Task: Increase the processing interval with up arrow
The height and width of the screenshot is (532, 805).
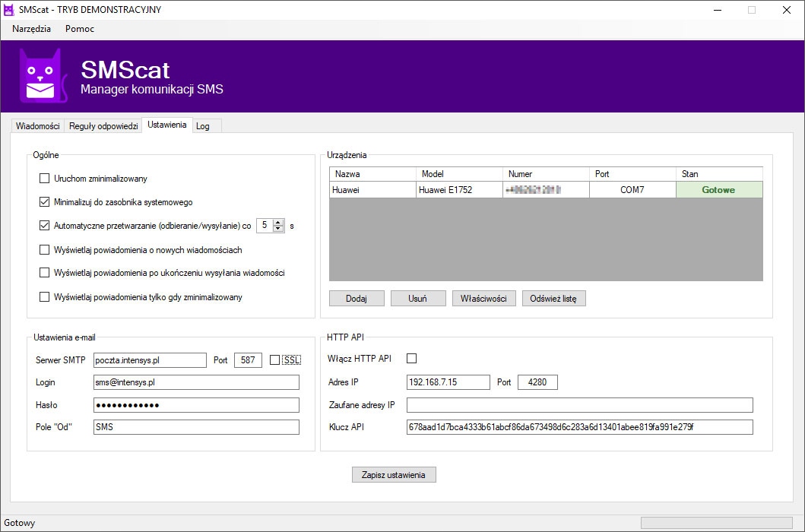Action: 278,222
